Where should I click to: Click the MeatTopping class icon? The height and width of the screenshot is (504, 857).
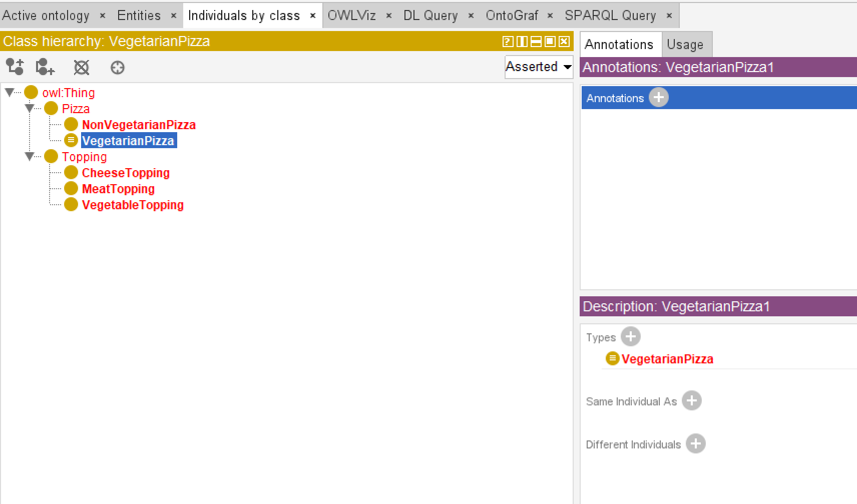pyautogui.click(x=71, y=188)
